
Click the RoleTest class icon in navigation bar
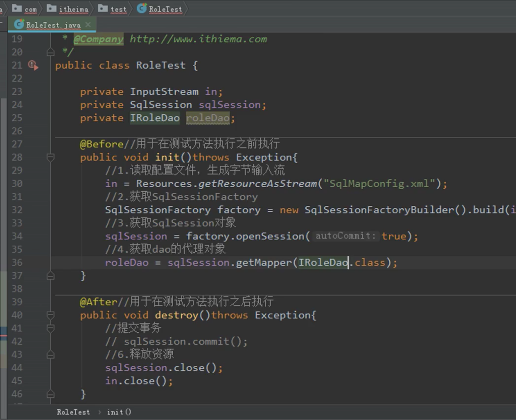tap(141, 8)
